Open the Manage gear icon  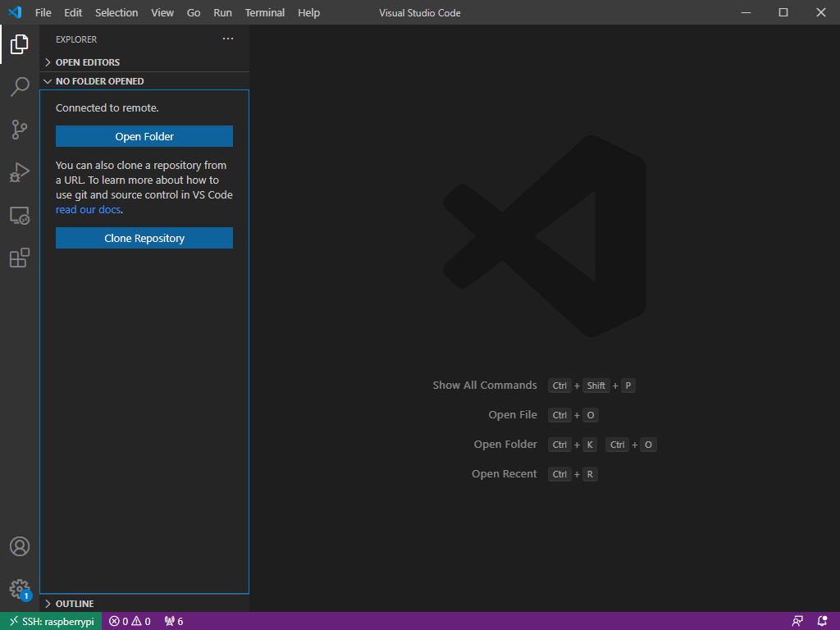point(20,589)
